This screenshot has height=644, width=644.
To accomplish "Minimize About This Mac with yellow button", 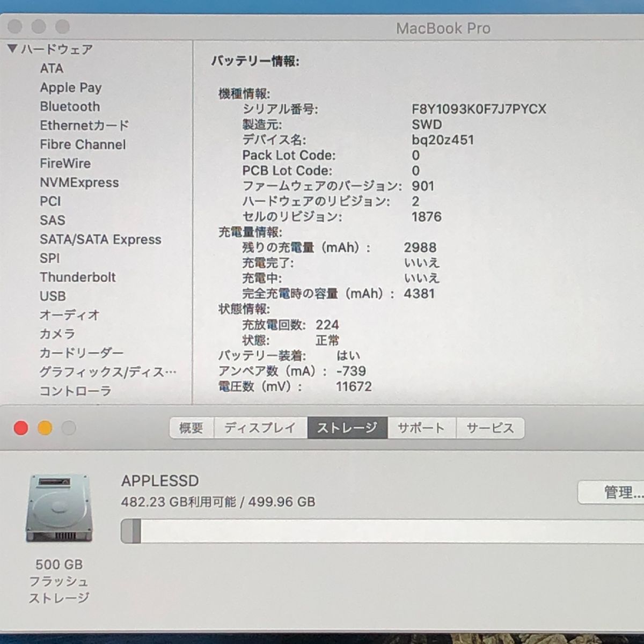I will [x=45, y=428].
